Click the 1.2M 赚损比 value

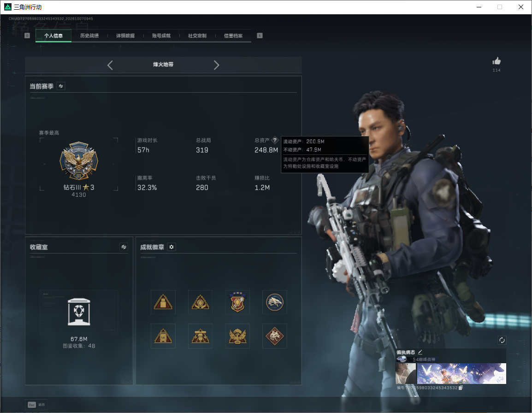262,188
